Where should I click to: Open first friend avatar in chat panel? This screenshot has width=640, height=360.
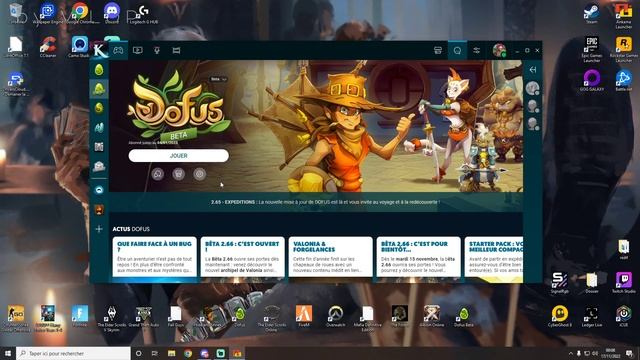pos(533,88)
